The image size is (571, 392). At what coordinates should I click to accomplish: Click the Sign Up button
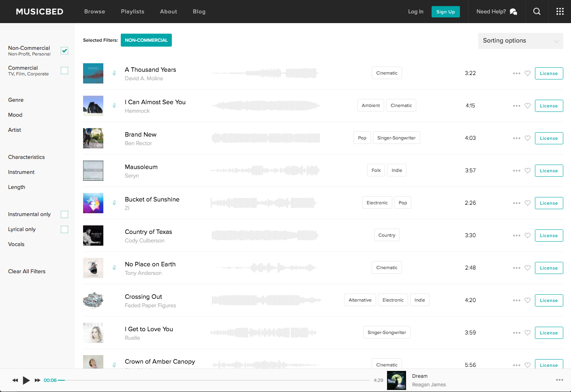coord(445,12)
